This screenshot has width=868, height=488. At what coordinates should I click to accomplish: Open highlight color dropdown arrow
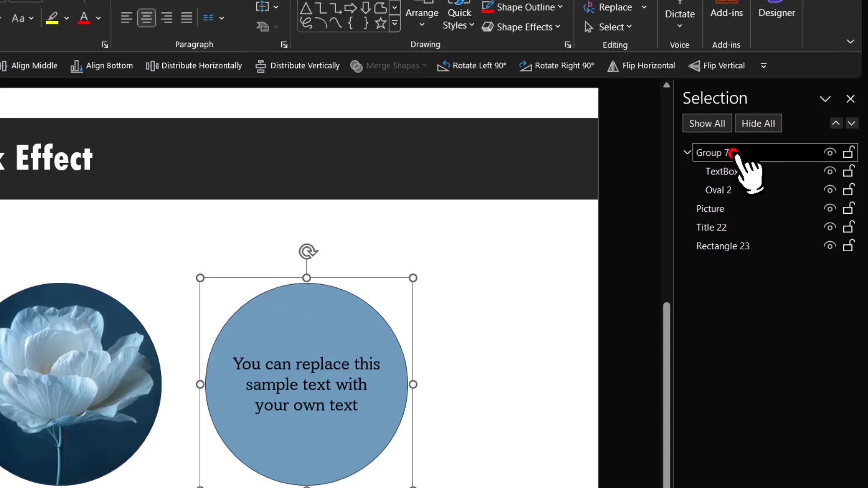[66, 18]
